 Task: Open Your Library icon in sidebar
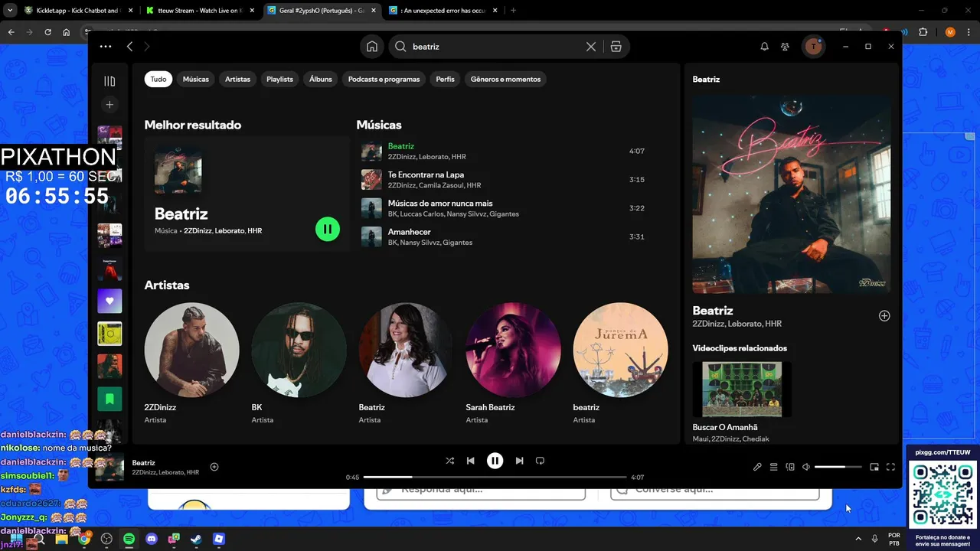pyautogui.click(x=109, y=81)
